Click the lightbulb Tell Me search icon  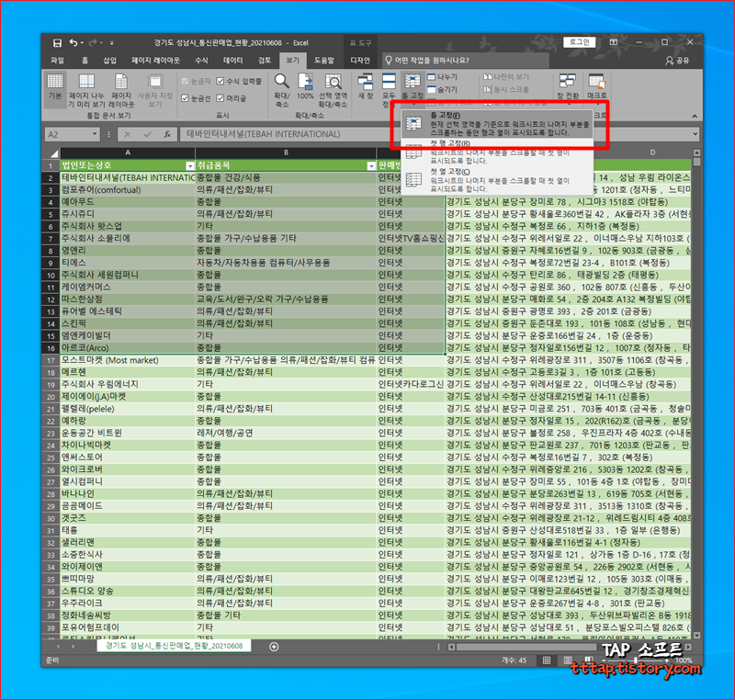pyautogui.click(x=388, y=61)
